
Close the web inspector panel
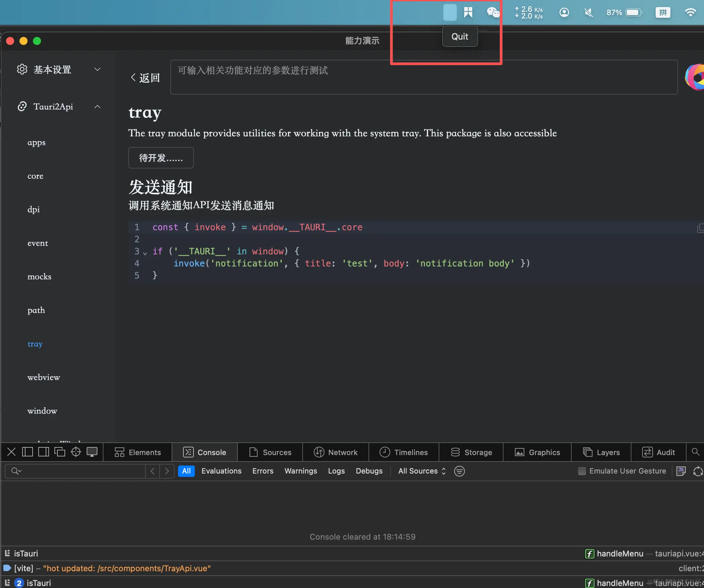click(x=11, y=452)
